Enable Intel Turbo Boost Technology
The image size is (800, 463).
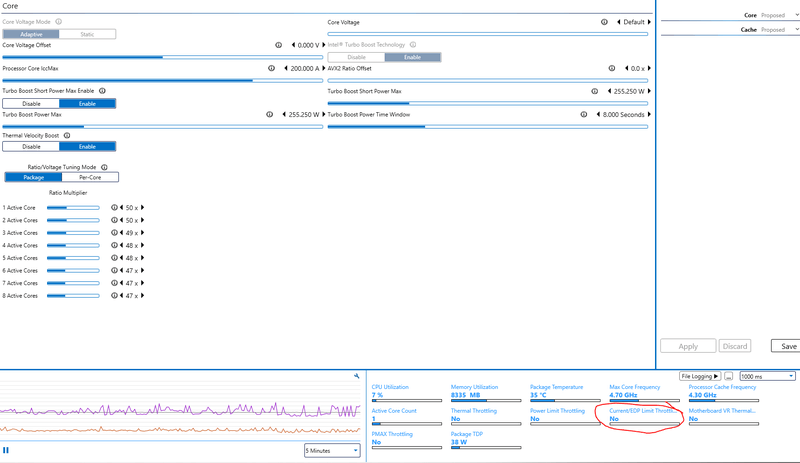(412, 57)
